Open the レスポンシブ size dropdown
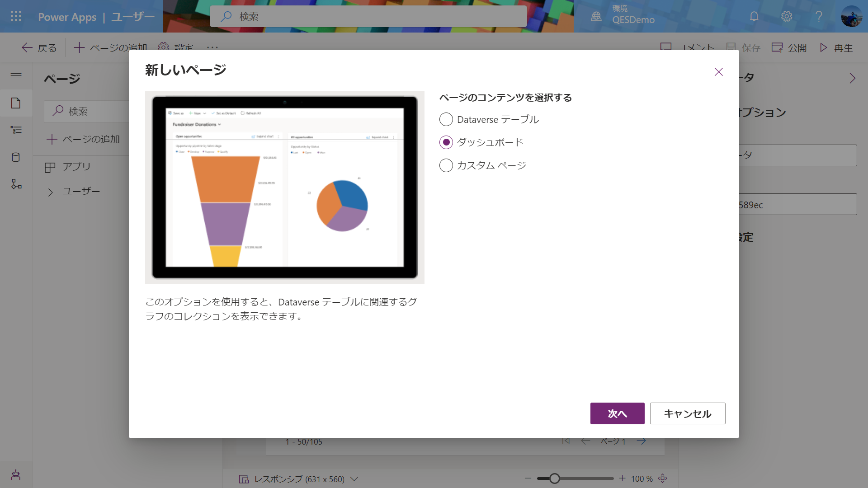868x488 pixels. (354, 479)
